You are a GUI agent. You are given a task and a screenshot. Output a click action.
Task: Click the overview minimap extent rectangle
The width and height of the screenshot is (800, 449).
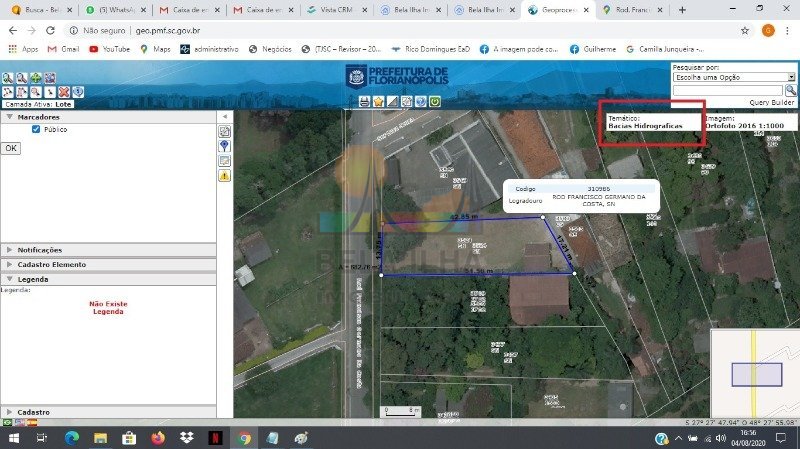[x=757, y=375]
